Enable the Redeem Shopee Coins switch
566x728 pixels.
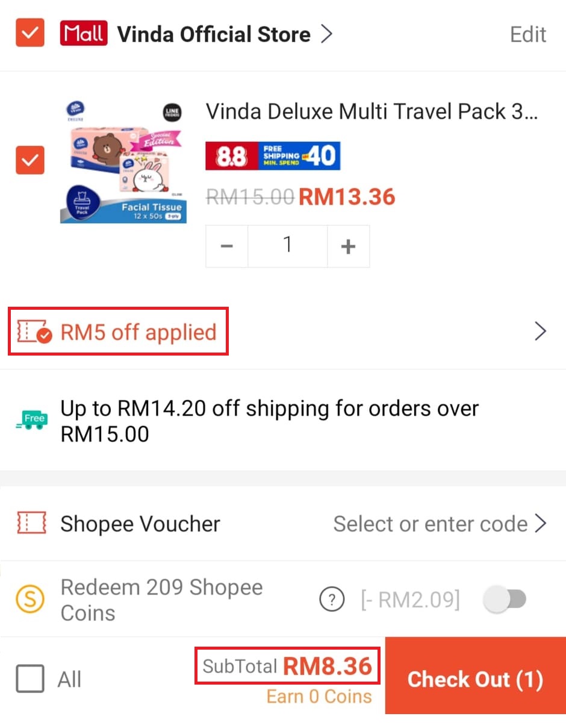506,600
